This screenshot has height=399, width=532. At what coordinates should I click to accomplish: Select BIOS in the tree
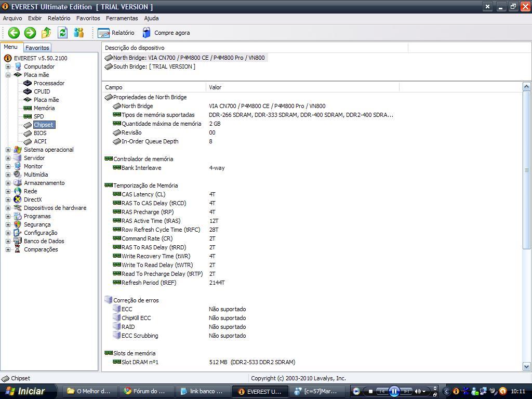tap(40, 133)
